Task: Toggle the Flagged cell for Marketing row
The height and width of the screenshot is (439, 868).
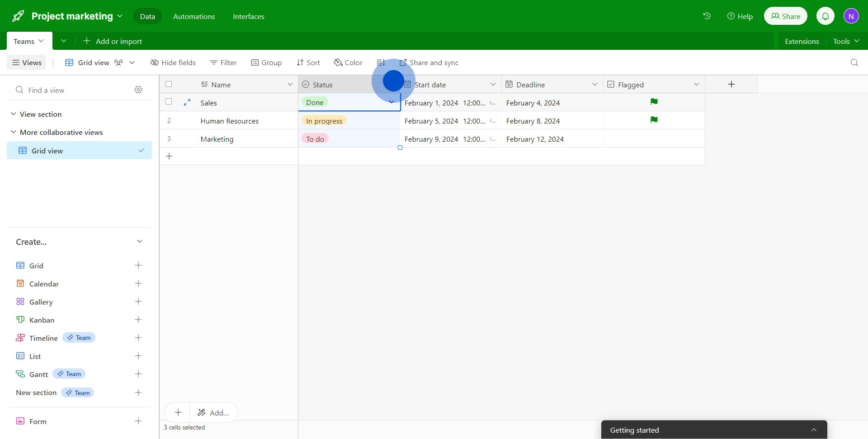Action: [654, 139]
